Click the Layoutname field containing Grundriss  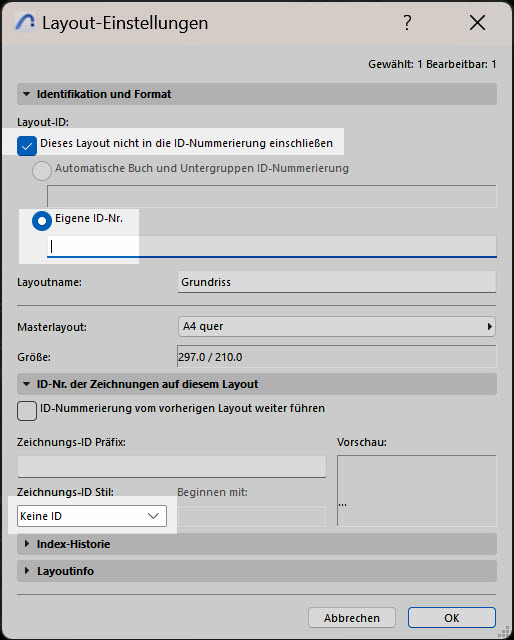[x=337, y=282]
